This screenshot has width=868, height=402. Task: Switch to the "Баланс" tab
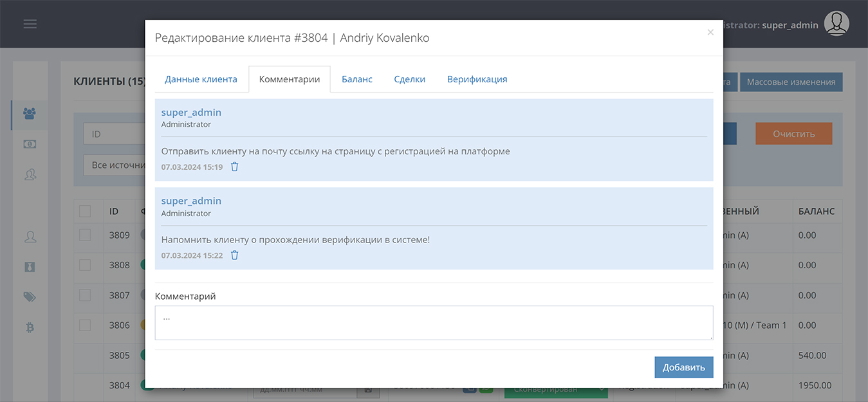356,79
